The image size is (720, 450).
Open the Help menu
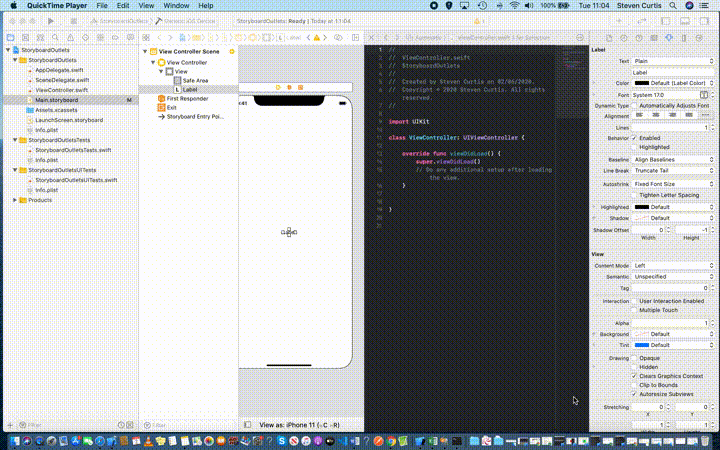tap(206, 6)
